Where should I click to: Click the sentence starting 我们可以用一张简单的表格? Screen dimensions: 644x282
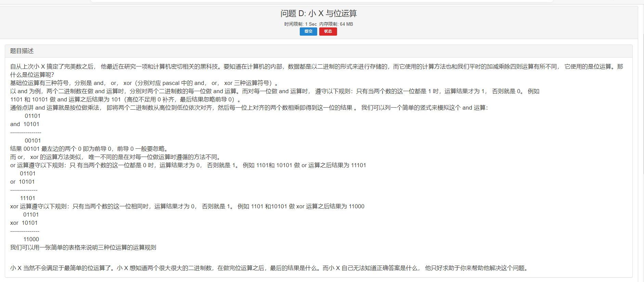coord(83,247)
